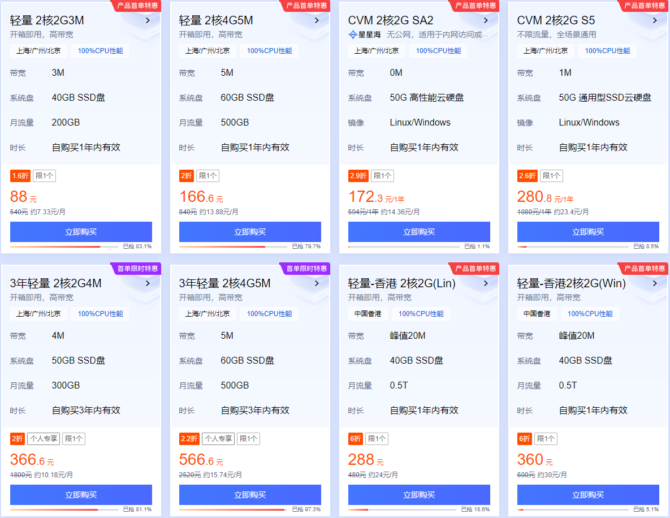Click 2.9折 discount badge on CVM SA2 card
Image resolution: width=670 pixels, height=518 pixels.
(358, 175)
